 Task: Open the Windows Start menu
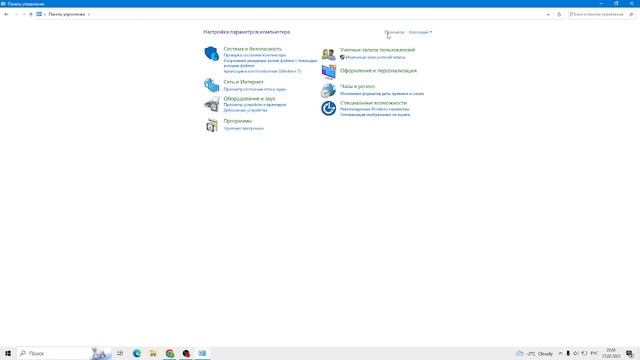8,353
